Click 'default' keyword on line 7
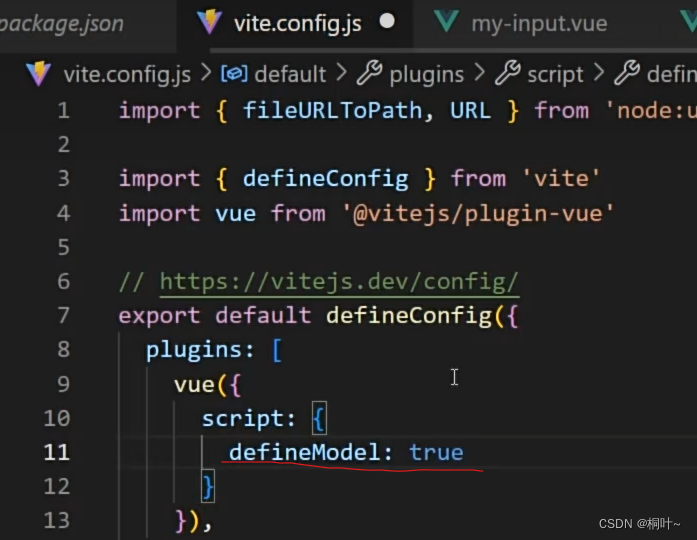 click(x=263, y=316)
